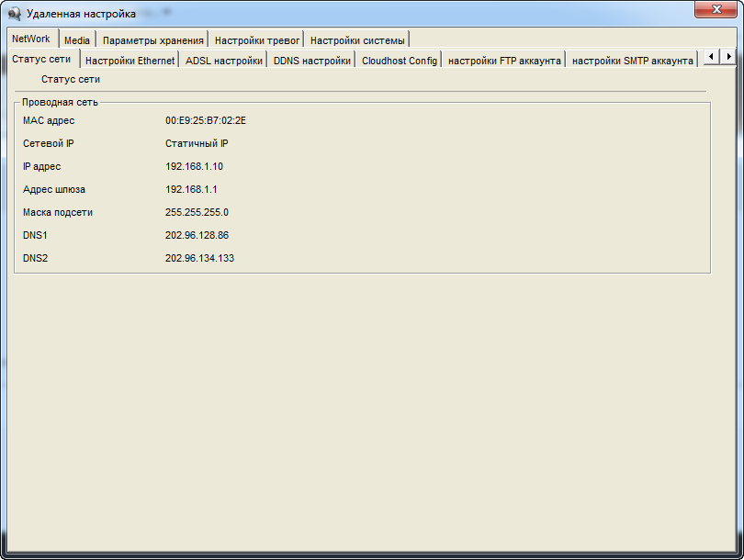Viewport: 744px width, 560px height.
Task: Click the webcam icon in the title bar
Action: [x=15, y=14]
